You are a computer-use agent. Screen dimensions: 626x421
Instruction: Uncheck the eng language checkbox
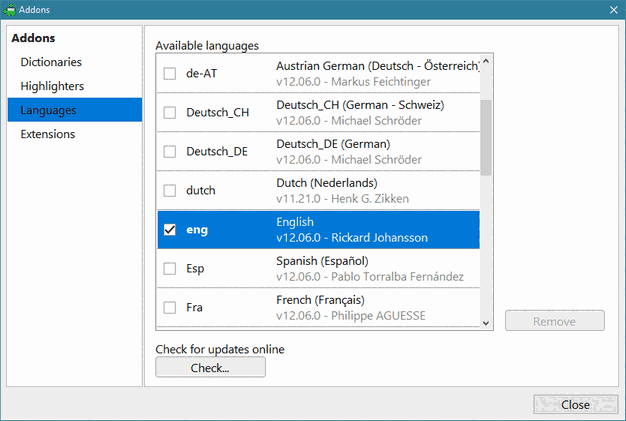pos(169,229)
